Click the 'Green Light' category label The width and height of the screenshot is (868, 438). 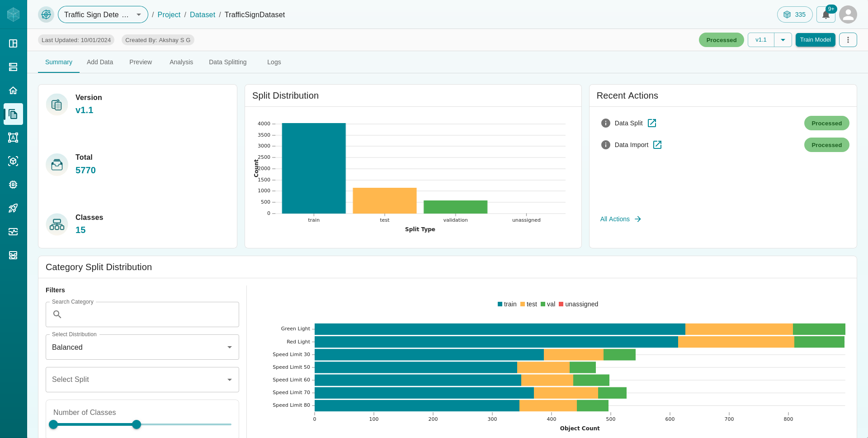click(x=295, y=329)
